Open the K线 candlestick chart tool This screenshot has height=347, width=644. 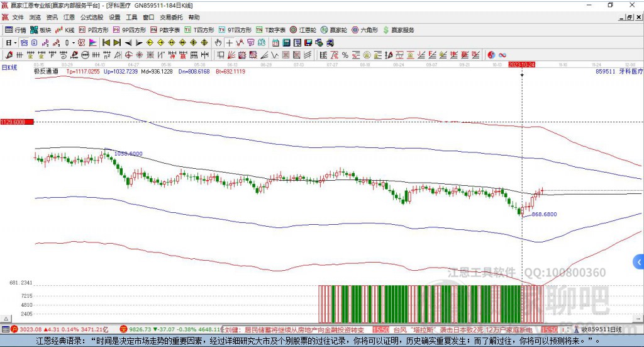[65, 30]
